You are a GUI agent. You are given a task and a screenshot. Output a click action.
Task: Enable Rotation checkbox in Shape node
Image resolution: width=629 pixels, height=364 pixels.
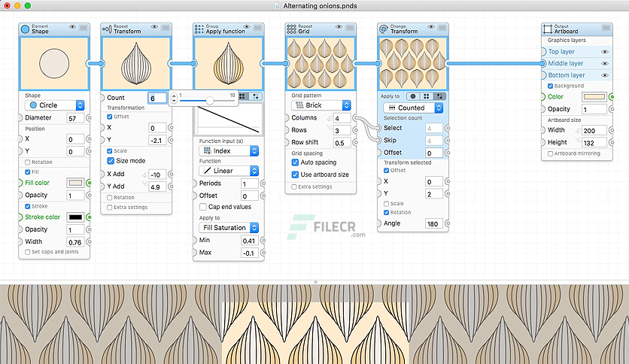coord(28,162)
